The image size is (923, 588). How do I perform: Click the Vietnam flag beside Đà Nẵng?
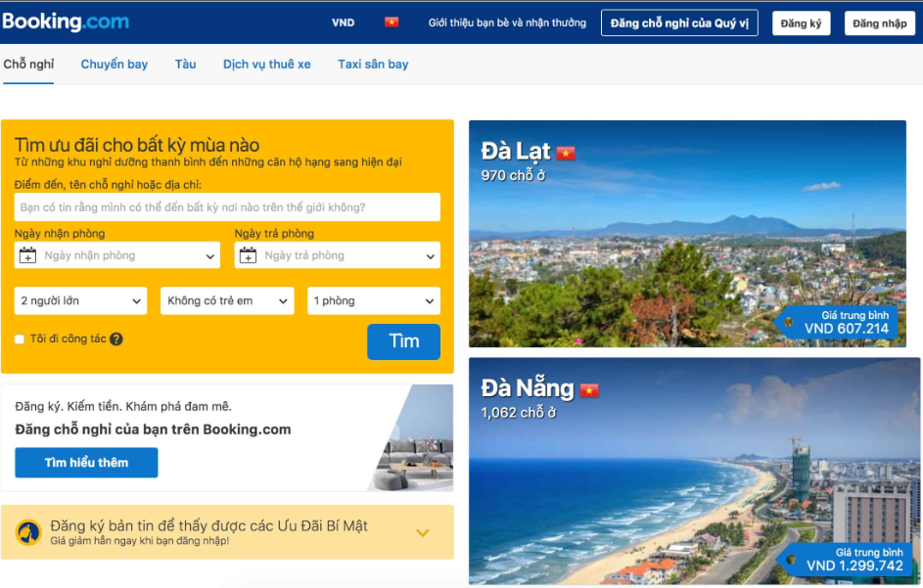click(x=589, y=390)
